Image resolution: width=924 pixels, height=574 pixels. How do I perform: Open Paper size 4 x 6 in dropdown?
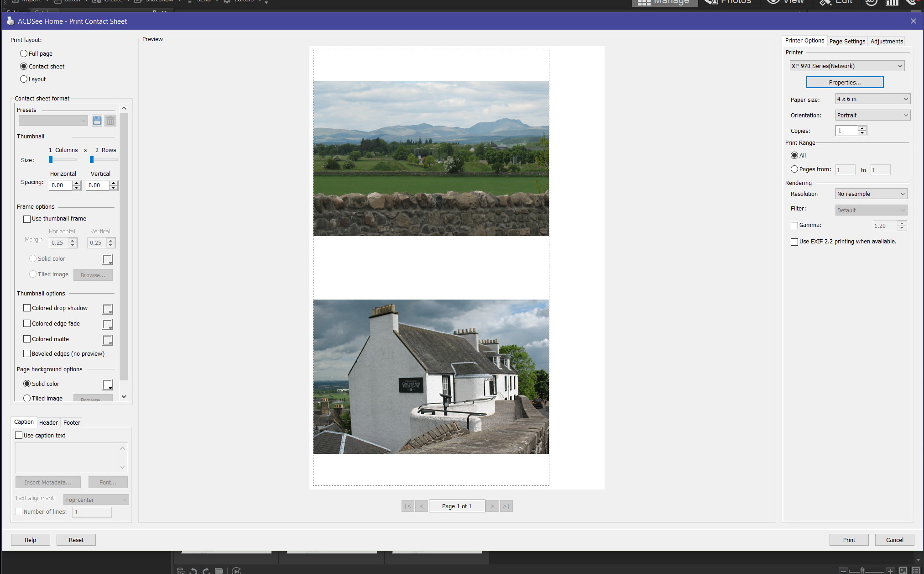point(872,99)
